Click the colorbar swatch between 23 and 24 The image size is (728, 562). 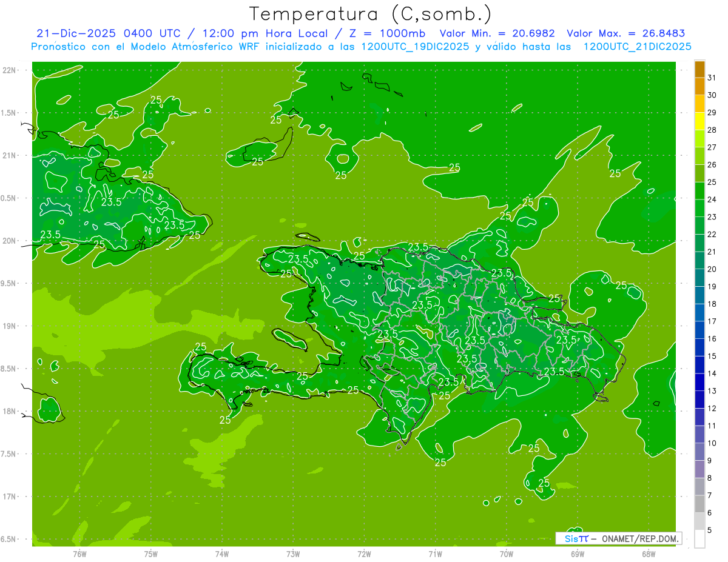(x=699, y=208)
